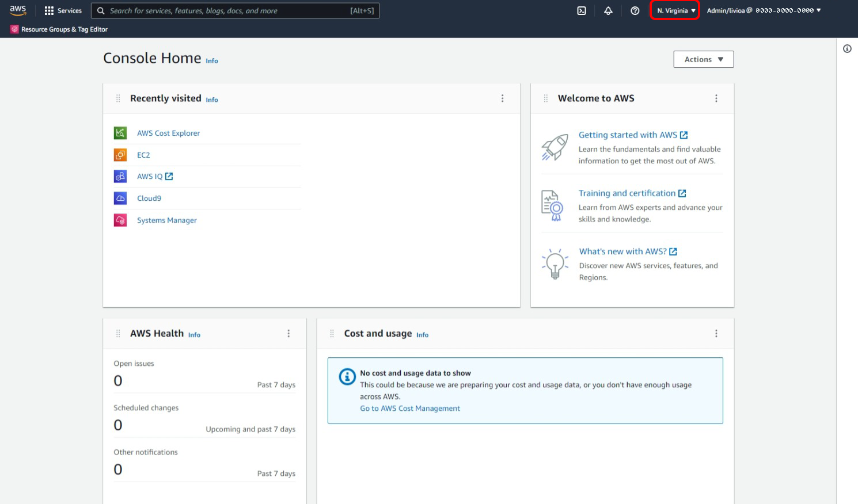This screenshot has height=504, width=858.
Task: Click the services search field
Action: [235, 11]
